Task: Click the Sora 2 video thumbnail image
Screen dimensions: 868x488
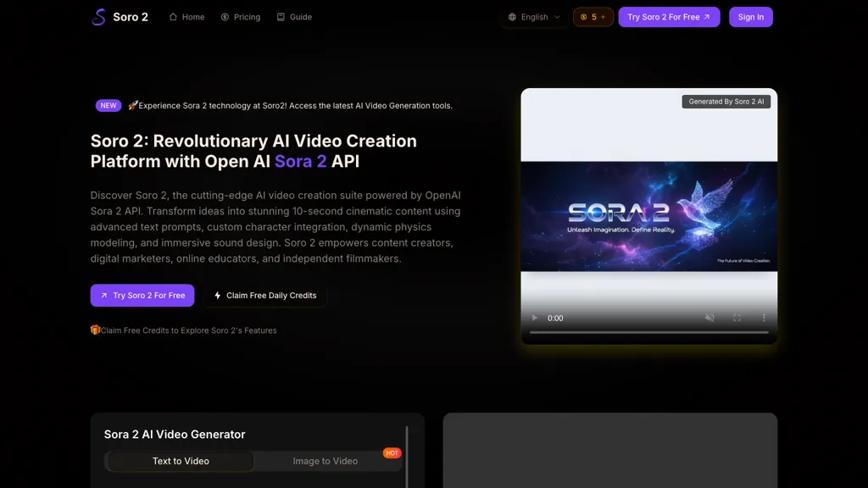Action: coord(648,216)
